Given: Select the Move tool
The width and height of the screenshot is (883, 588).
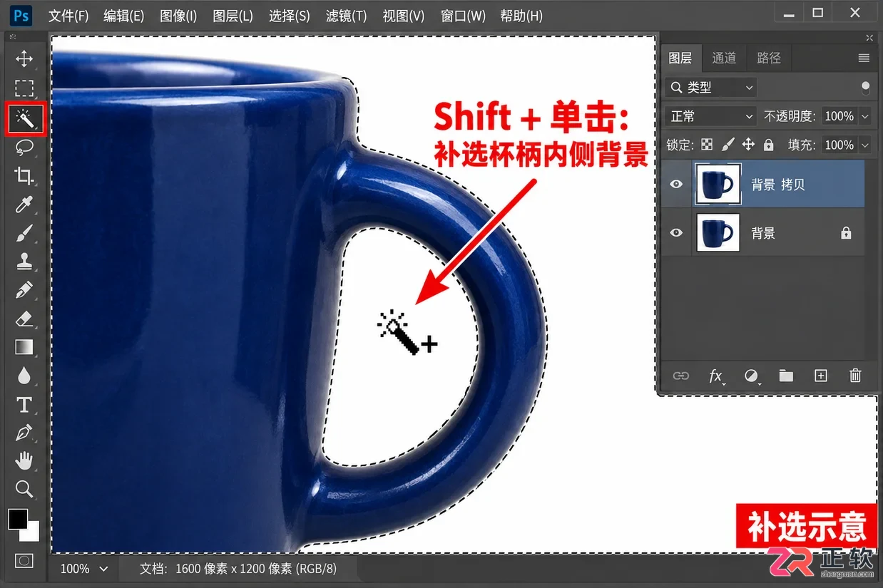Looking at the screenshot, I should 24,58.
